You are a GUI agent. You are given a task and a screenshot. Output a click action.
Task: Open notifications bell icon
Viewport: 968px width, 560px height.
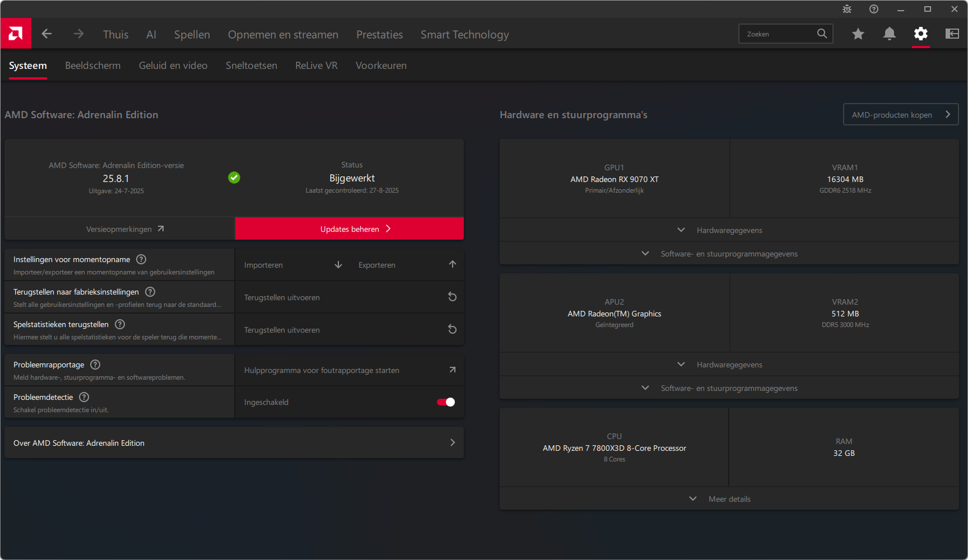coord(889,34)
